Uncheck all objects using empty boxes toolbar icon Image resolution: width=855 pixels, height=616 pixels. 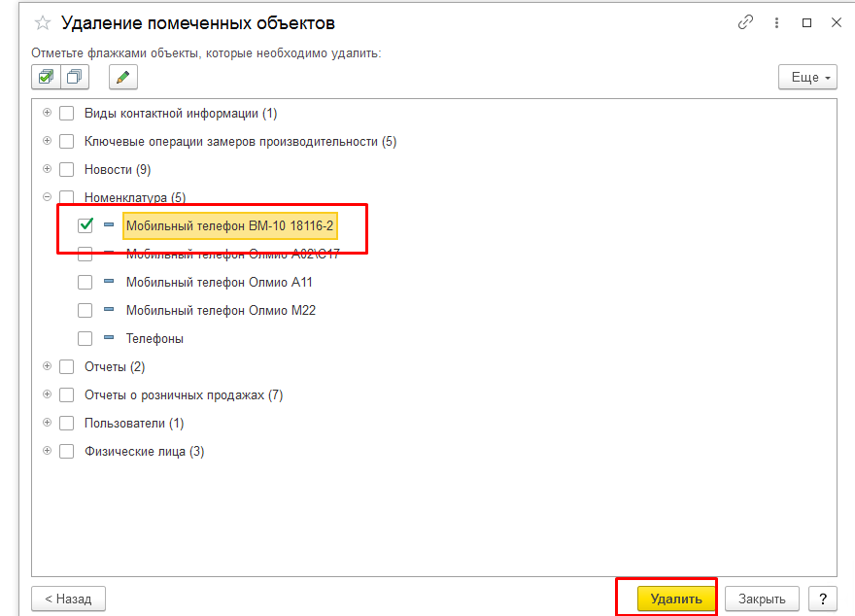pos(75,77)
